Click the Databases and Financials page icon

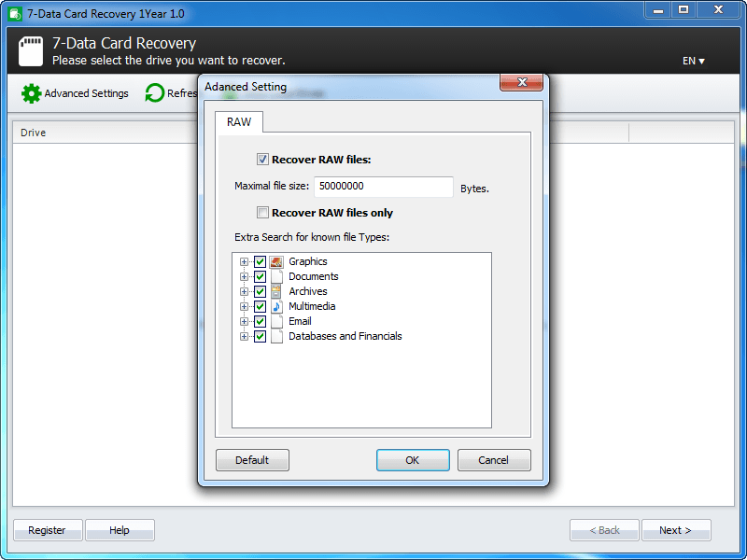tap(276, 336)
